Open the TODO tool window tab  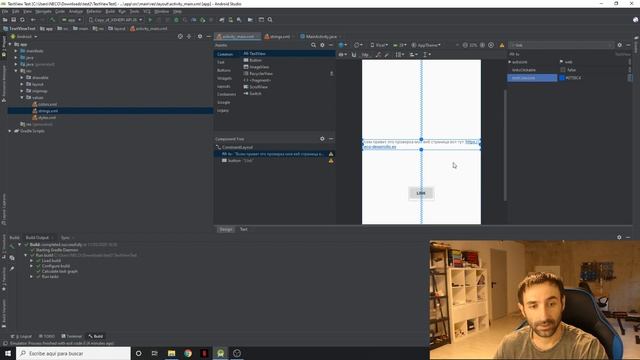point(47,336)
